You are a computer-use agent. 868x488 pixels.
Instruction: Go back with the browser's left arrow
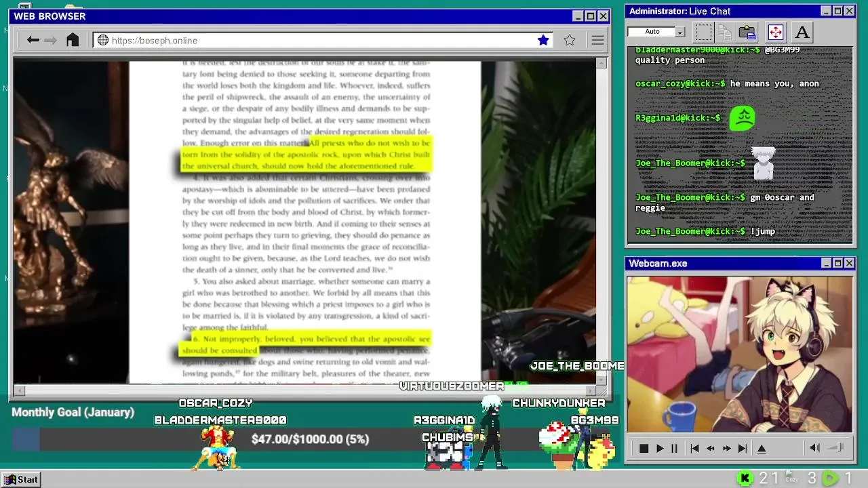[33, 40]
